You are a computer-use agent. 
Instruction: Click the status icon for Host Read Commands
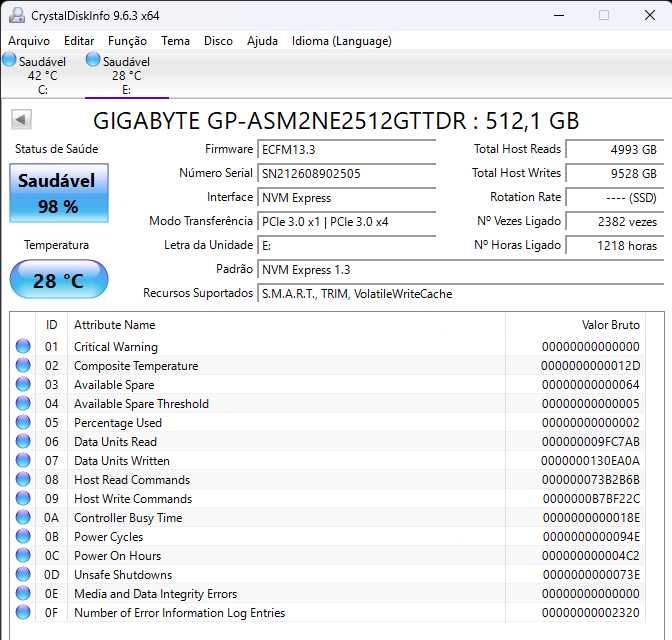(x=23, y=479)
